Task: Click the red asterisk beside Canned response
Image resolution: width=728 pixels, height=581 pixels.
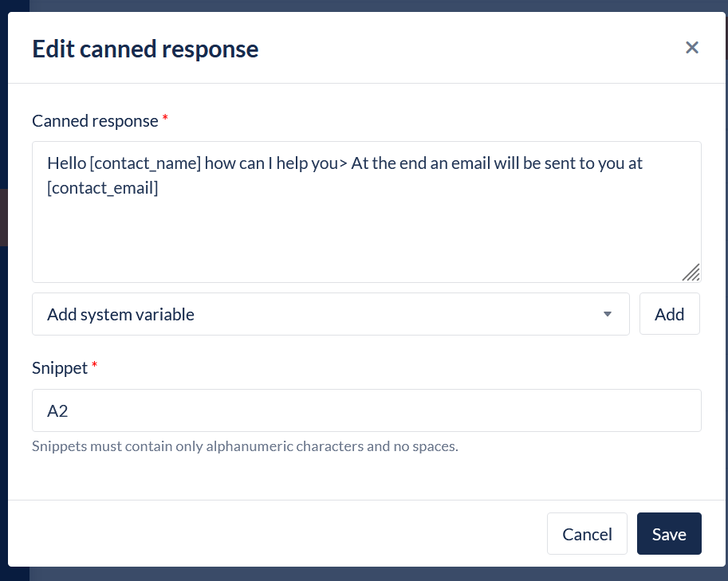Action: click(x=165, y=119)
